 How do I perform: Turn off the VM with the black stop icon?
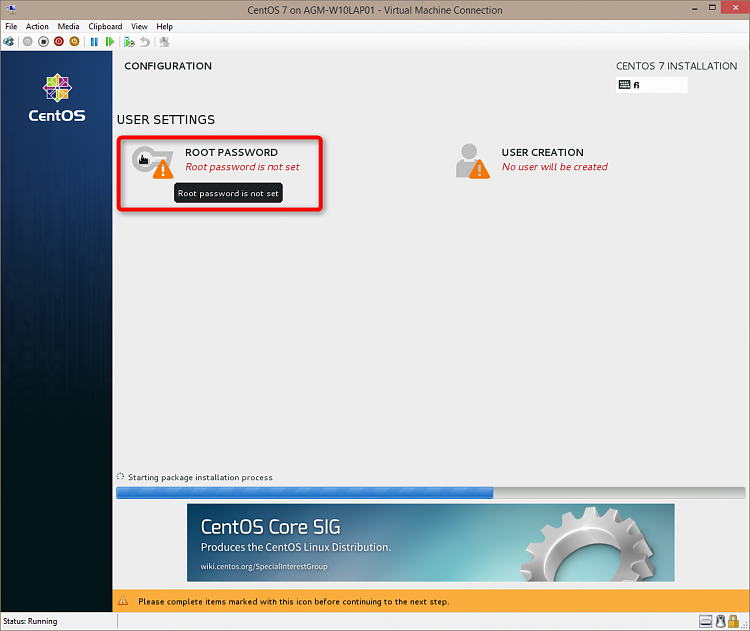tap(44, 42)
